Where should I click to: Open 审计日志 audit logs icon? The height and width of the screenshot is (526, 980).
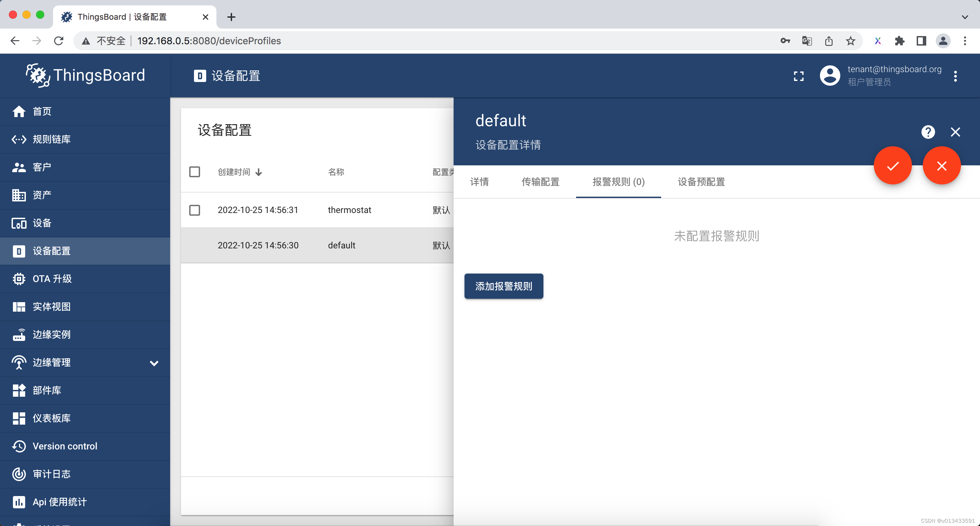click(19, 474)
